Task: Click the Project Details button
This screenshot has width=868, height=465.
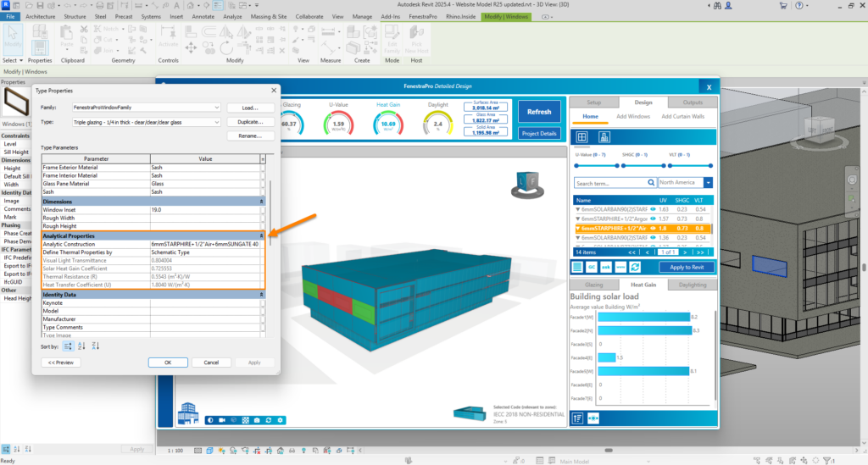Action: pos(538,133)
